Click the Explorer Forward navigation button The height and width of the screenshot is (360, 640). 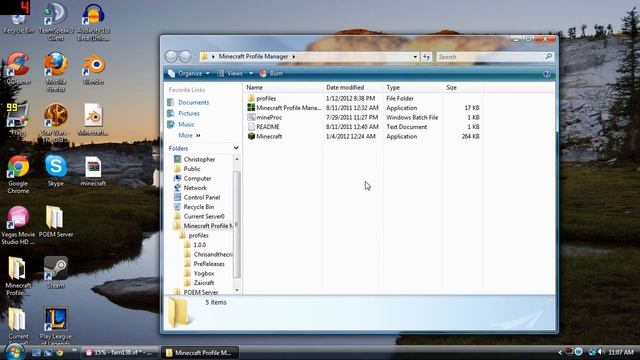[185, 57]
